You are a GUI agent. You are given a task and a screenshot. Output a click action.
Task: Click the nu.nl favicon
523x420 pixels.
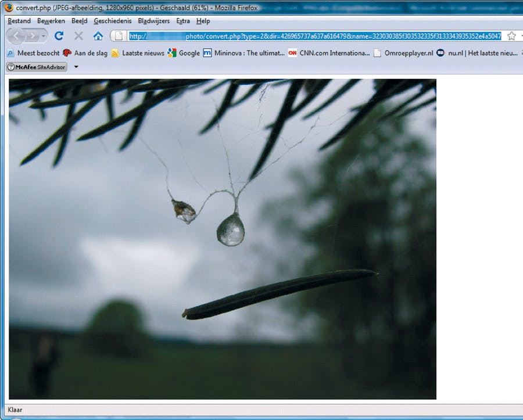click(440, 53)
